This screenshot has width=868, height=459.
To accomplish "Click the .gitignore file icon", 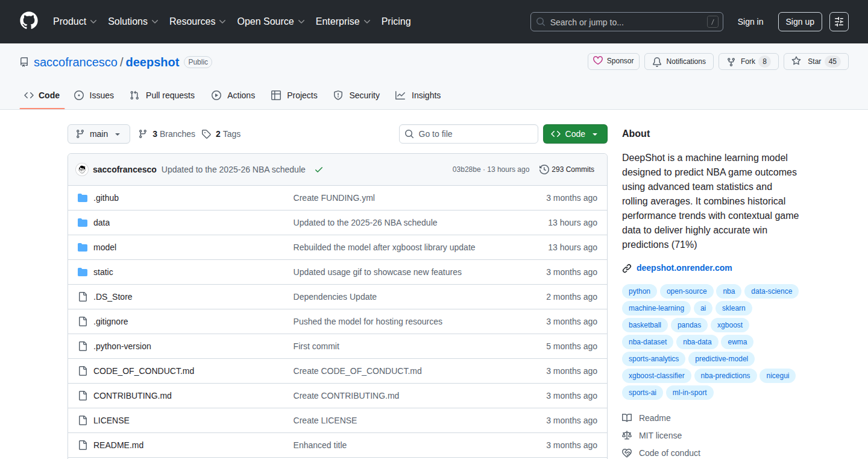I will click(x=83, y=321).
